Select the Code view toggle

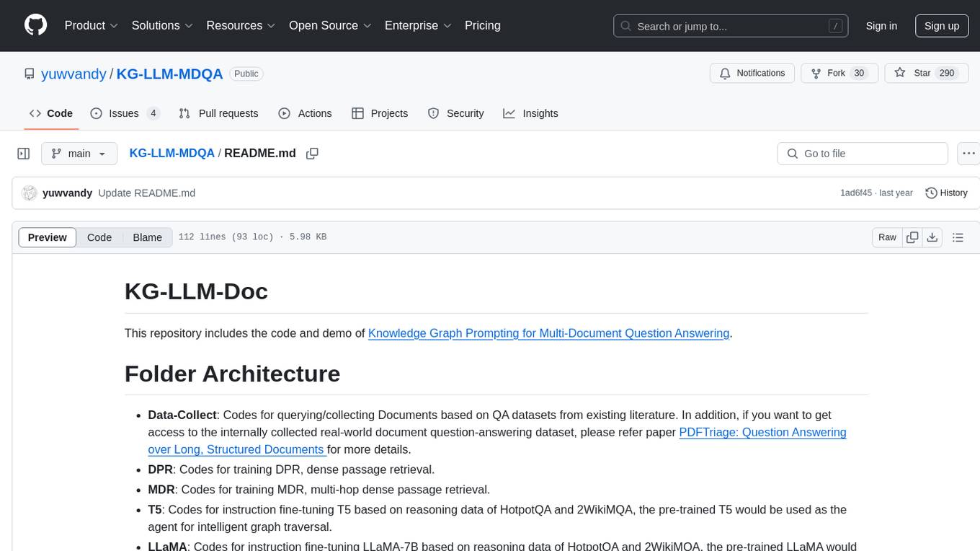click(99, 237)
